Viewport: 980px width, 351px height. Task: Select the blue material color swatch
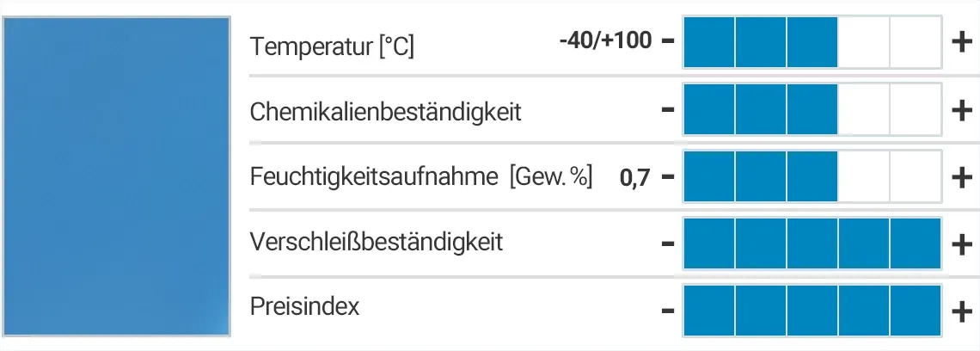point(117,175)
